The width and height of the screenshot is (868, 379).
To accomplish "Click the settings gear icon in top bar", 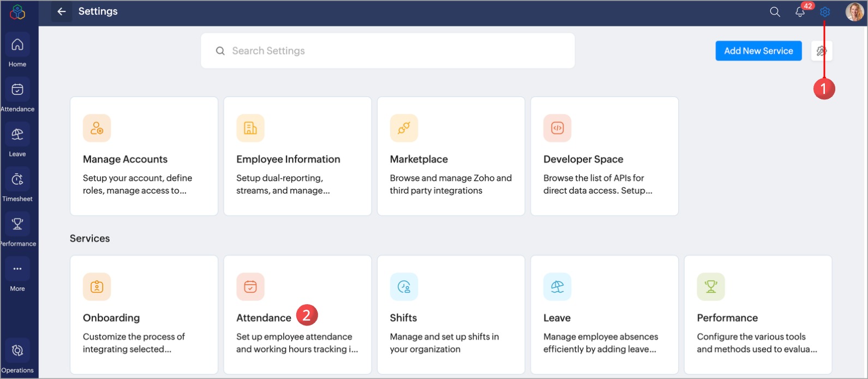I will coord(825,12).
